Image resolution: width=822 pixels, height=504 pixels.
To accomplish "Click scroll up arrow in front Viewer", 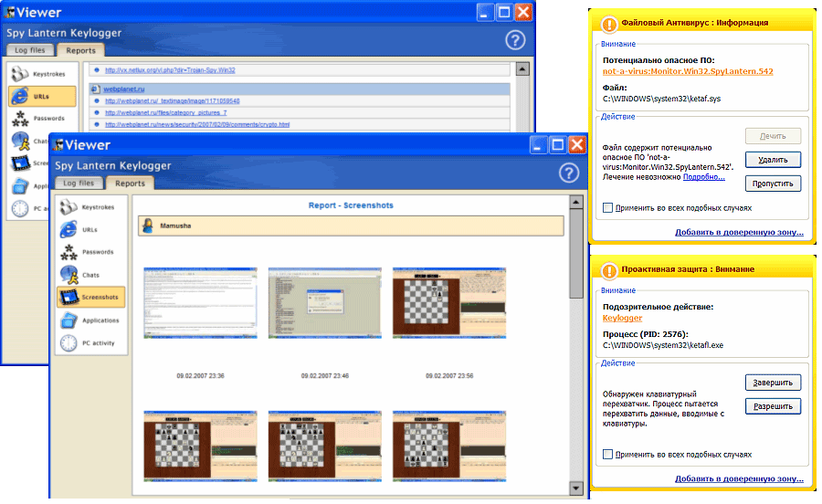I will pyautogui.click(x=576, y=202).
